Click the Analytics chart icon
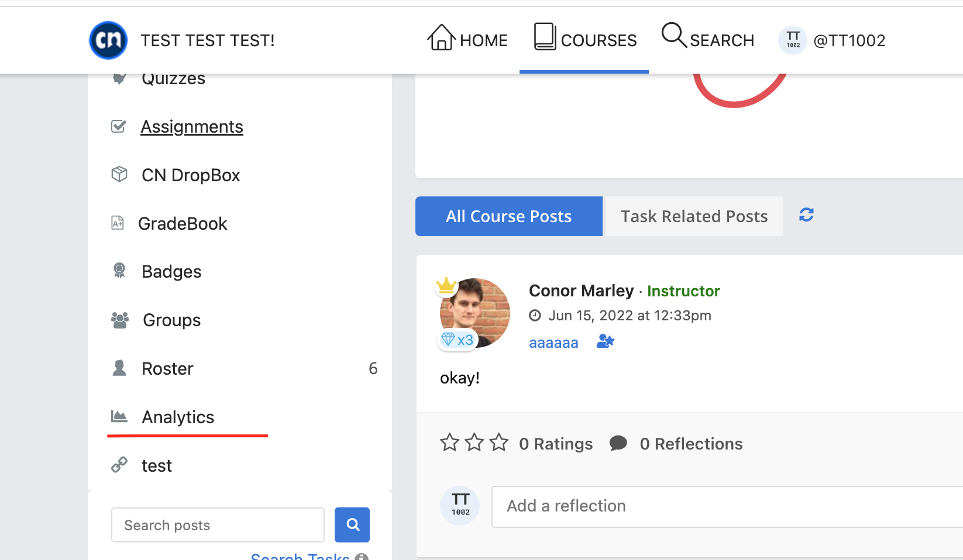Image resolution: width=963 pixels, height=560 pixels. pyautogui.click(x=119, y=416)
